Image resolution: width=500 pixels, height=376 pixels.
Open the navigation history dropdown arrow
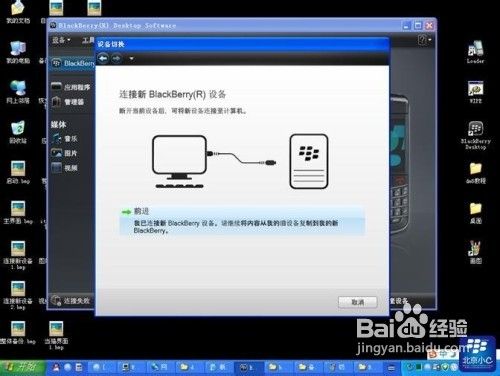(132, 59)
